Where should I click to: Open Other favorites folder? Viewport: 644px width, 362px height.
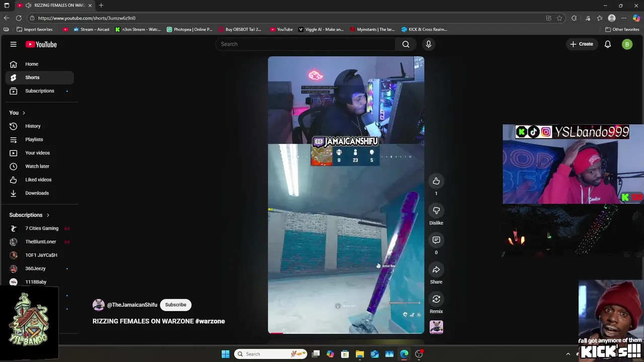click(622, 30)
